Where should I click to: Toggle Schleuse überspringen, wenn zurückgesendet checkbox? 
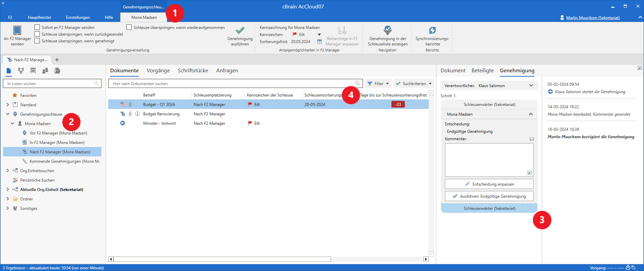coord(37,34)
